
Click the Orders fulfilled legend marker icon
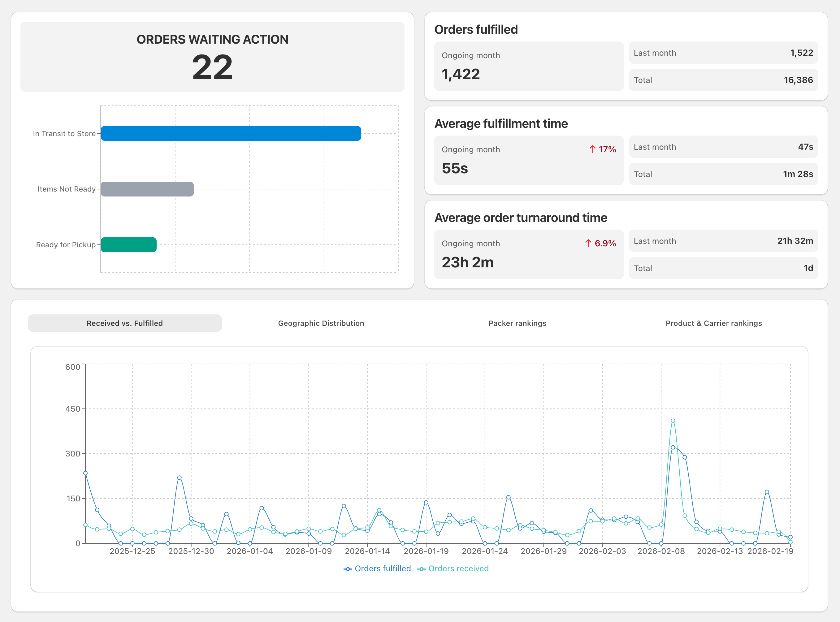348,569
